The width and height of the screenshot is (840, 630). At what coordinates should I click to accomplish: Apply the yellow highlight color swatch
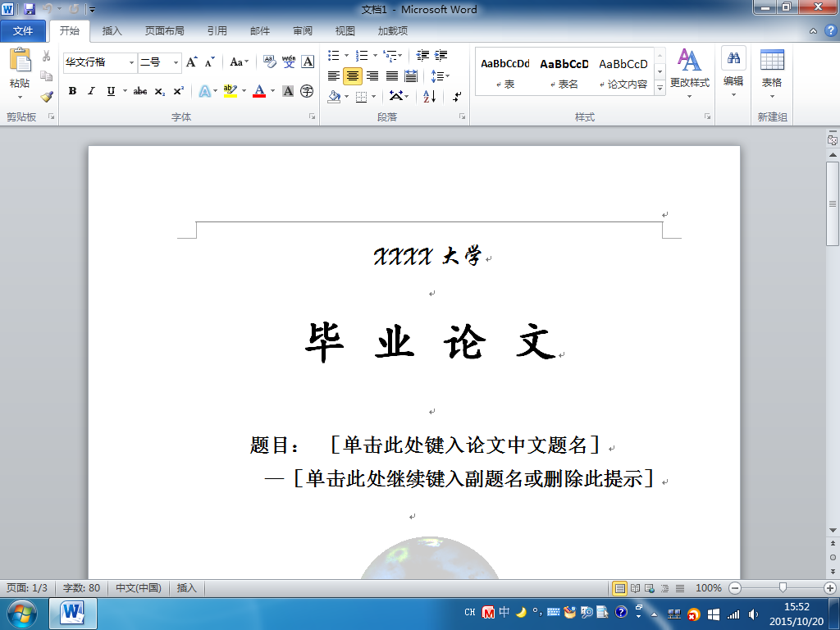pos(231,91)
